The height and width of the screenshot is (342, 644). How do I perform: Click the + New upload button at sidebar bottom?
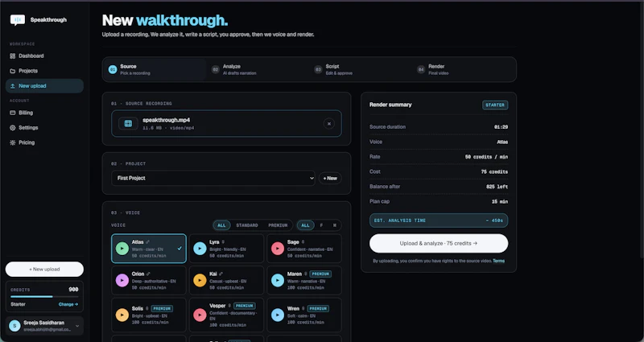point(44,270)
